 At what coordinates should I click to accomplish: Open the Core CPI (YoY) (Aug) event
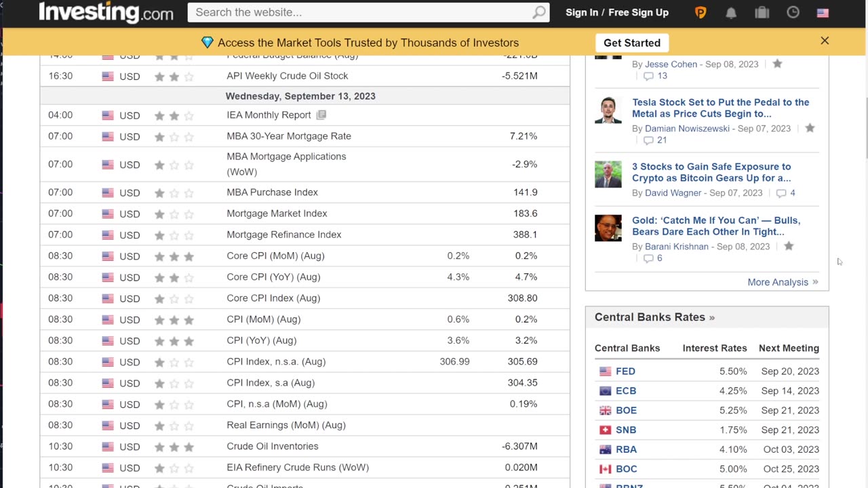pos(273,277)
